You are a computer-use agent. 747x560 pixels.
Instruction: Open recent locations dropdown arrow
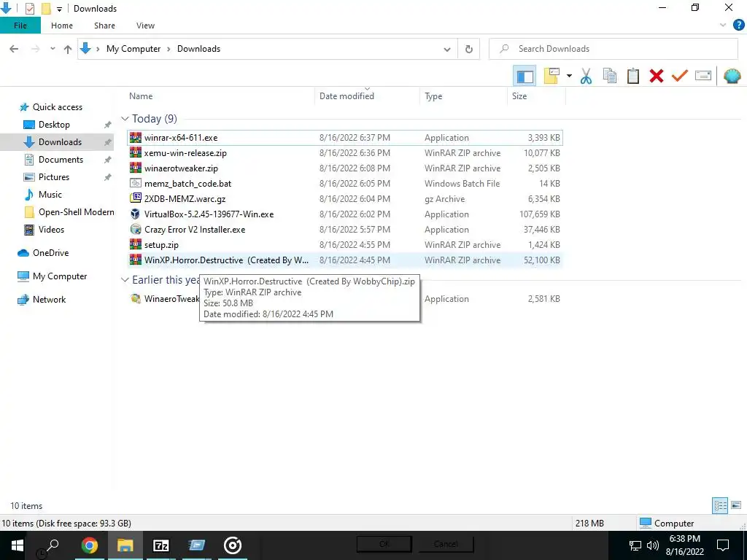pos(53,49)
